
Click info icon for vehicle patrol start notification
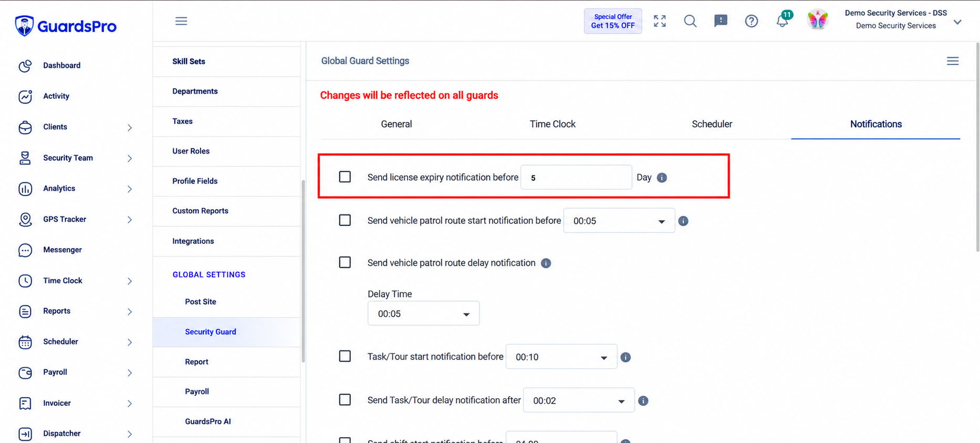pos(683,221)
